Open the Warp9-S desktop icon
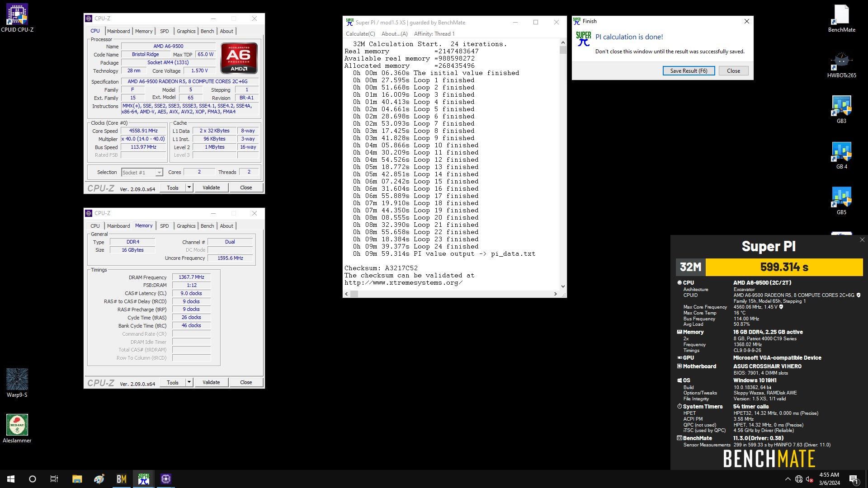 [17, 383]
